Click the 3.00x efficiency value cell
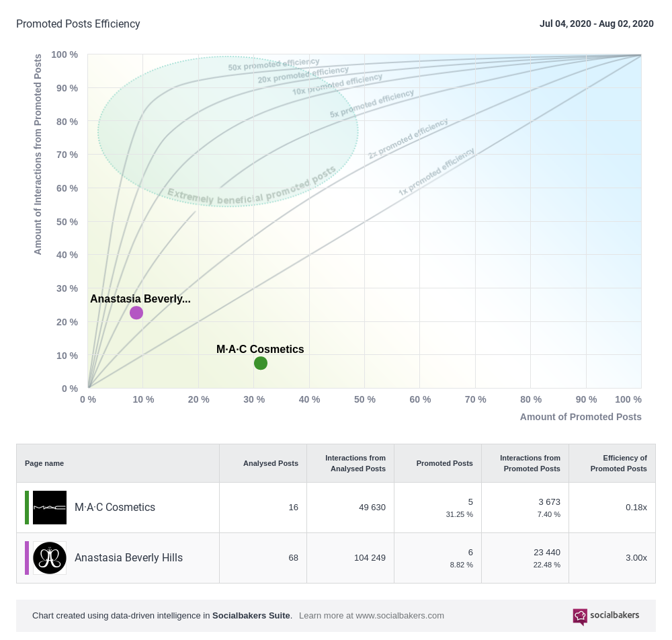This screenshot has height=640, width=672. 636,558
